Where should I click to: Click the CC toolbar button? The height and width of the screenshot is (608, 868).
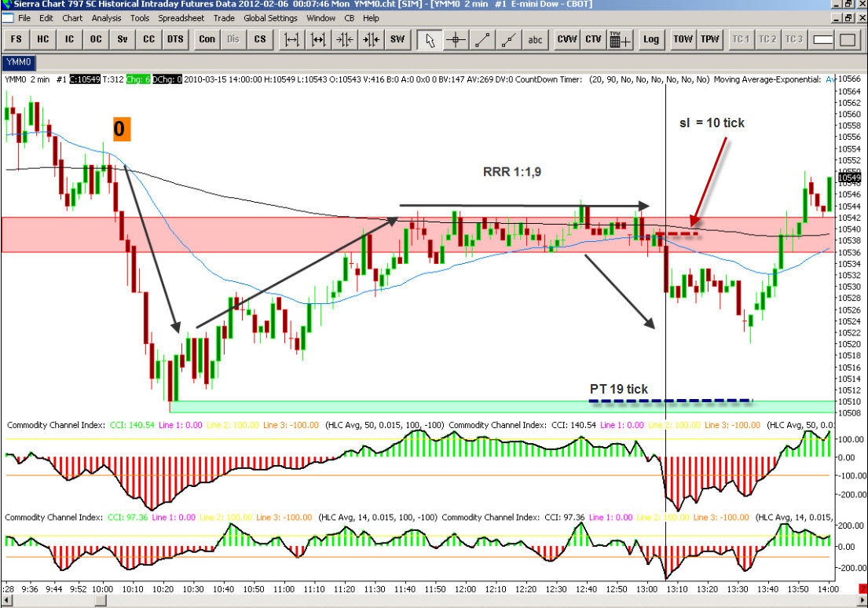pyautogui.click(x=149, y=39)
